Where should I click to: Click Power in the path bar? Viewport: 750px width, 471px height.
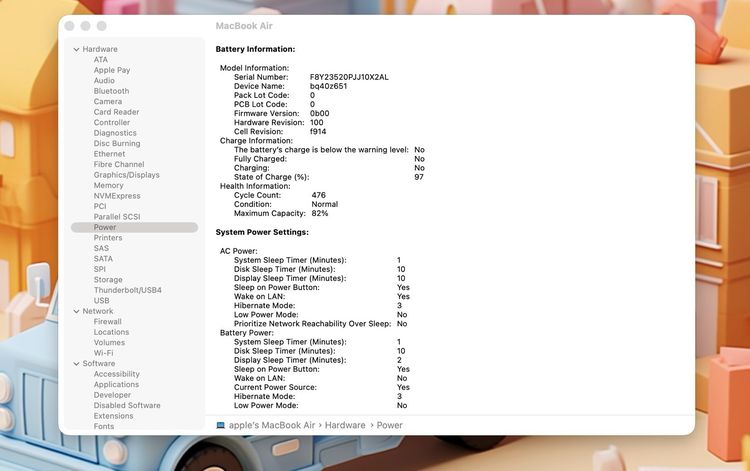(x=389, y=426)
